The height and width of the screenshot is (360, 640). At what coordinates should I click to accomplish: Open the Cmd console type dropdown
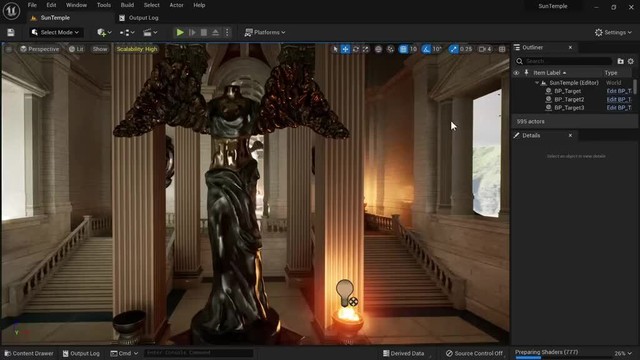pos(124,353)
